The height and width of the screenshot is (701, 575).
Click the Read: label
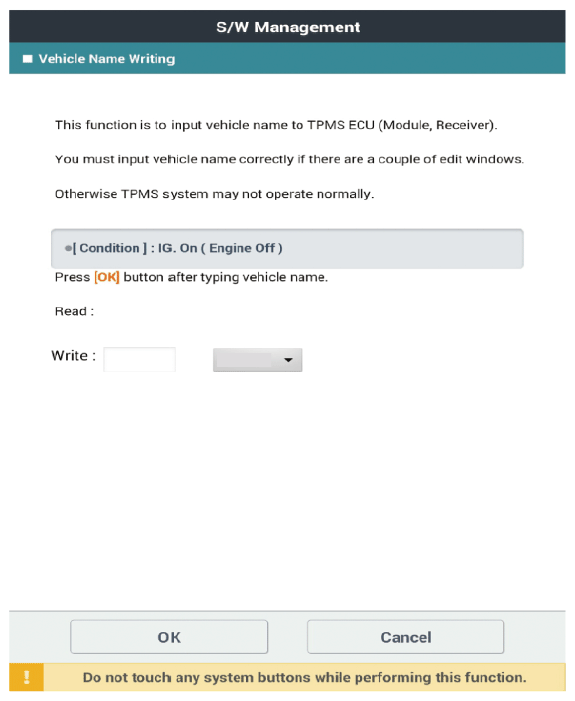(x=75, y=311)
